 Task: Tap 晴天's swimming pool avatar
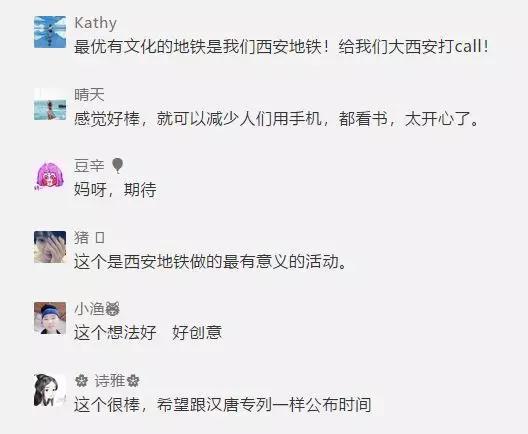pos(50,104)
